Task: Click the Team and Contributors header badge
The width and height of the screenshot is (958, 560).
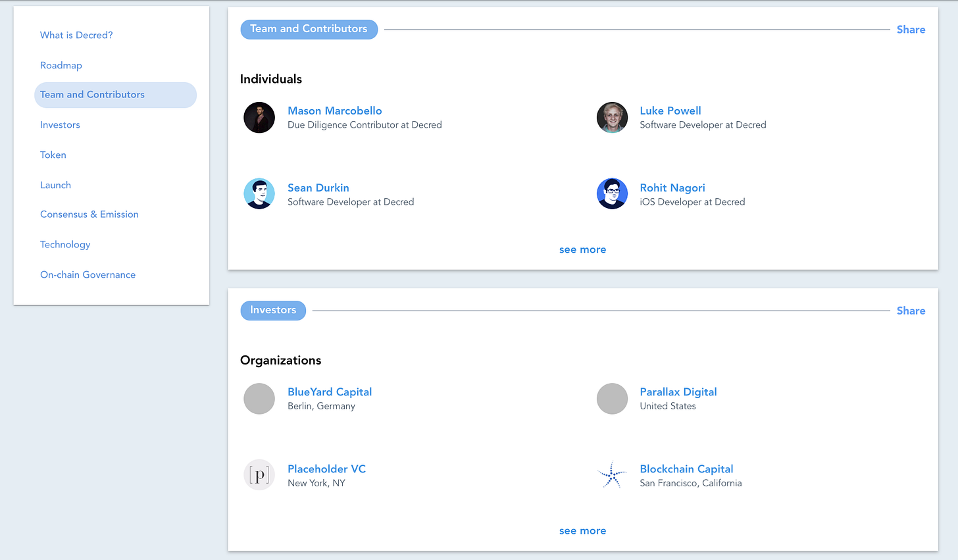Action: tap(309, 29)
